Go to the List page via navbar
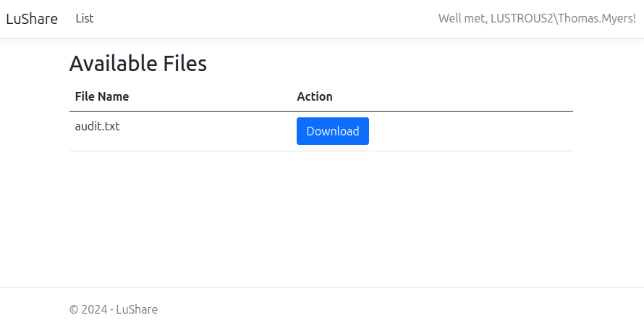The width and height of the screenshot is (644, 331). click(x=85, y=19)
